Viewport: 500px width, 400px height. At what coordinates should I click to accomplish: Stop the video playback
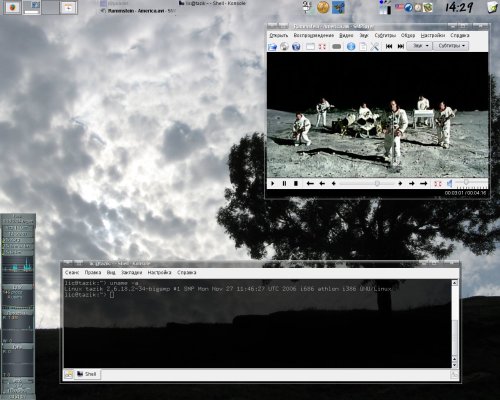pos(296,183)
